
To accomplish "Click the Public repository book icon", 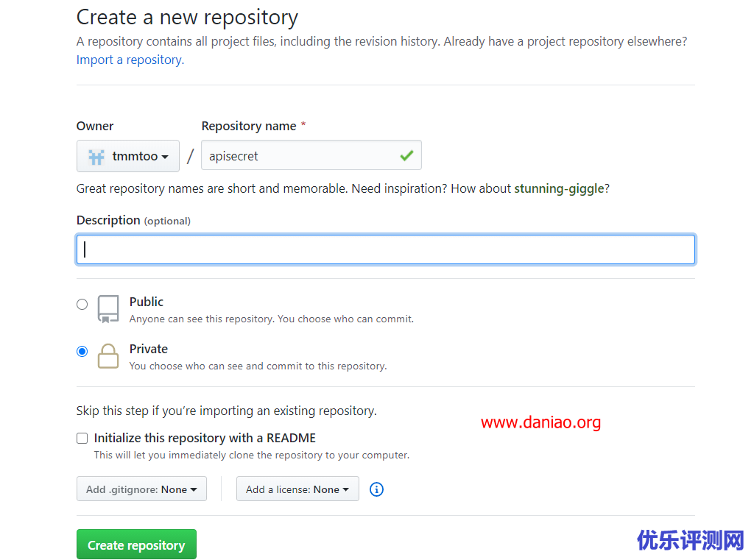I will pos(108,309).
